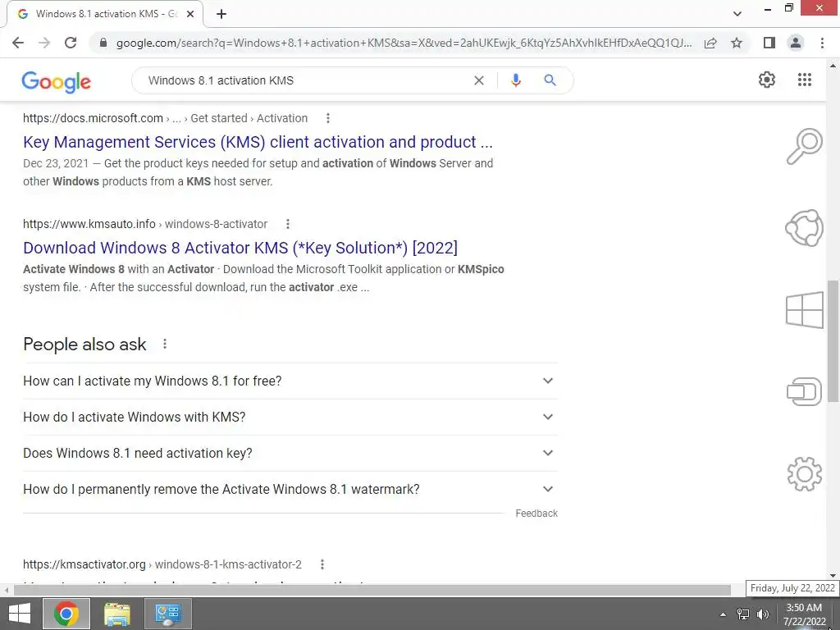Open a new browser tab
The image size is (840, 630).
point(221,14)
